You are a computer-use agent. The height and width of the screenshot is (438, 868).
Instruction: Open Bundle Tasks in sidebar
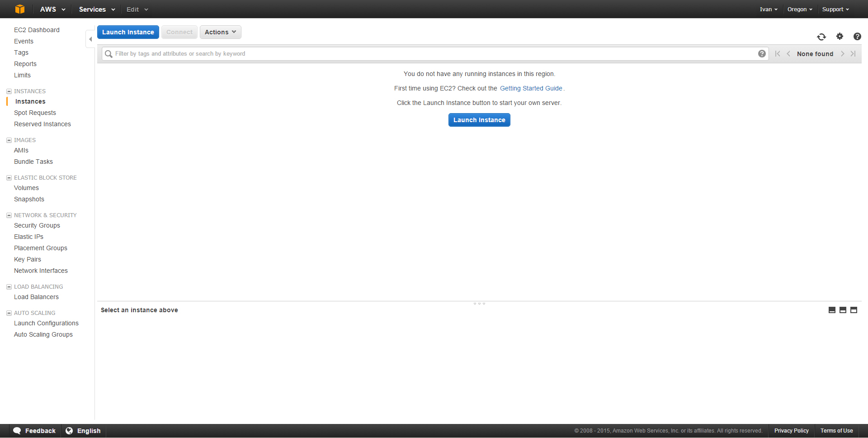coord(33,162)
